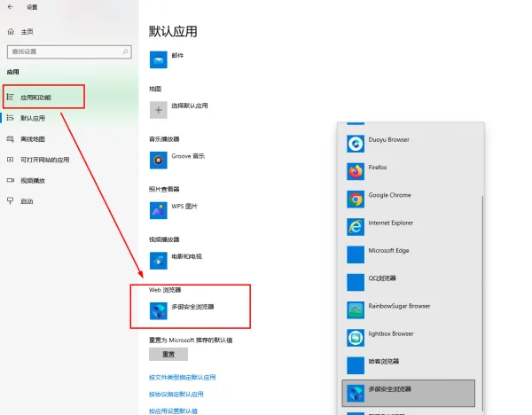Click the 视频播放 camera icon

tap(11, 180)
